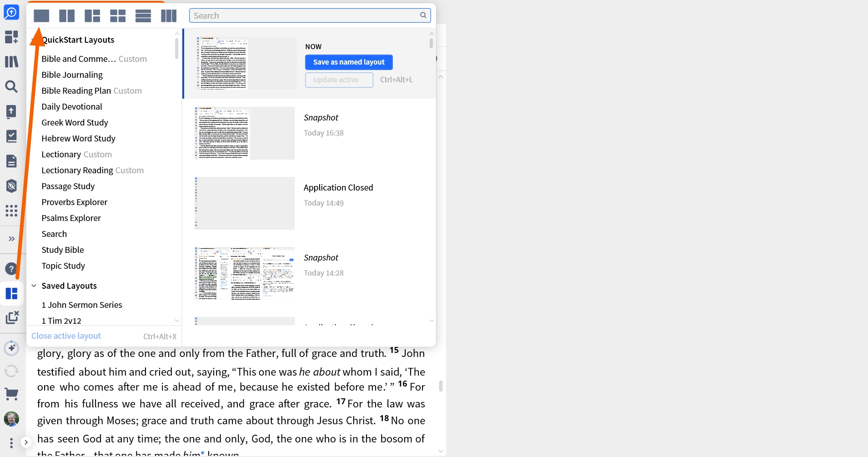Click the layouts list scrollbar thumb
Image resolution: width=868 pixels, height=457 pixels.
pyautogui.click(x=176, y=48)
